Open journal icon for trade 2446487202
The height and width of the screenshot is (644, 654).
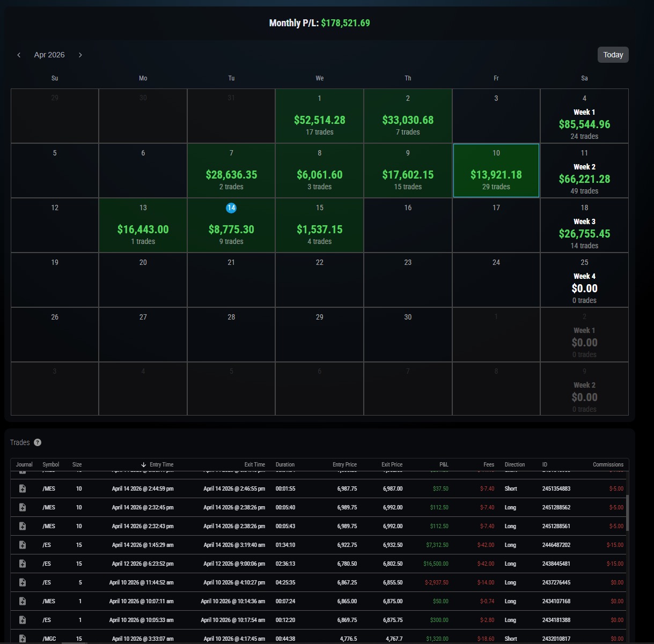[23, 545]
